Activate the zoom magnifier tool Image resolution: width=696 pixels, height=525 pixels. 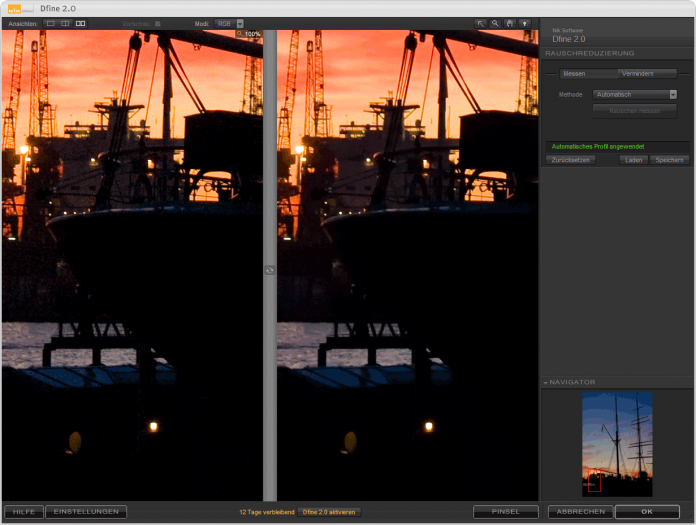495,23
